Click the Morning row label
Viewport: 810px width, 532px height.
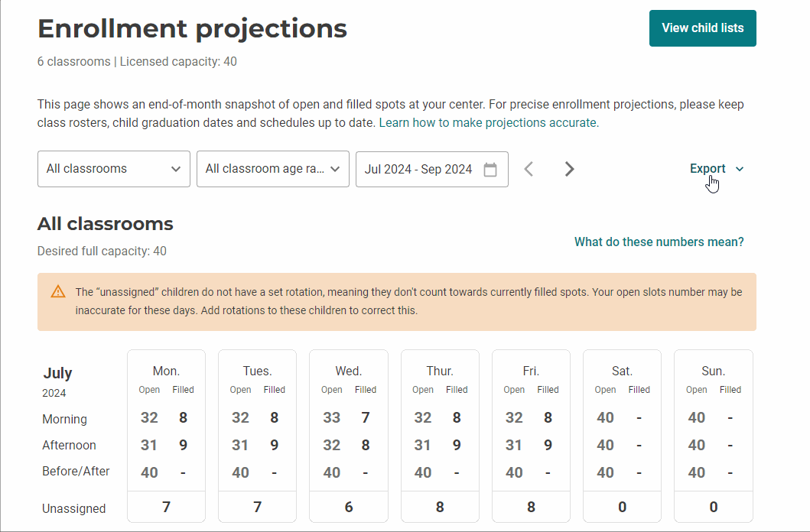(x=64, y=419)
